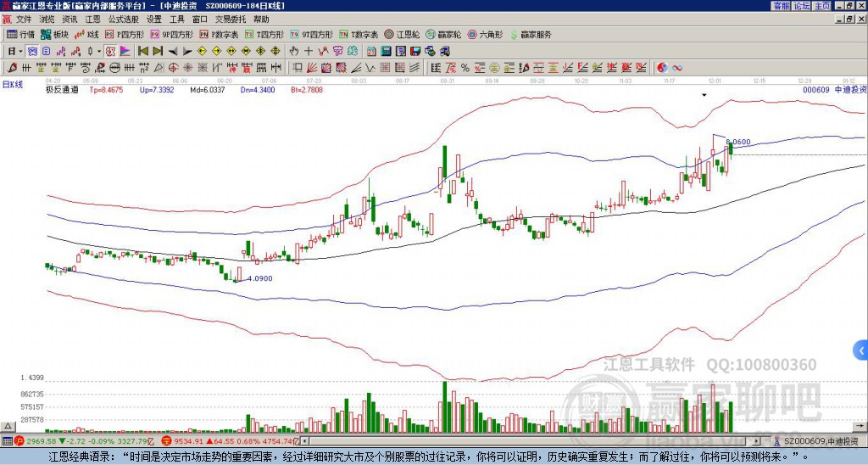Click the black right arrow icon
The image size is (868, 465).
click(187, 52)
